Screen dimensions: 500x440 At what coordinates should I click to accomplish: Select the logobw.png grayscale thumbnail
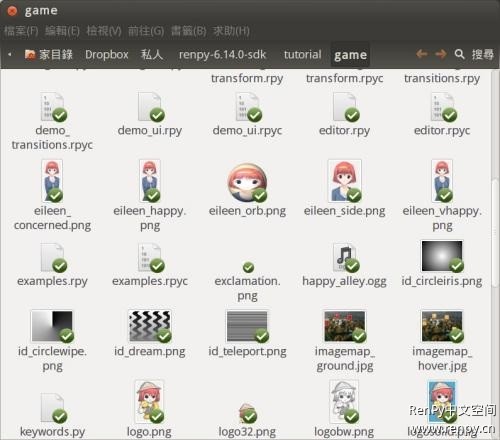click(345, 402)
